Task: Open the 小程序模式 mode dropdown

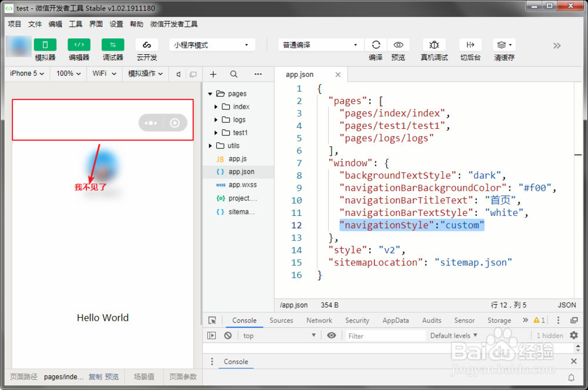Action: click(212, 45)
